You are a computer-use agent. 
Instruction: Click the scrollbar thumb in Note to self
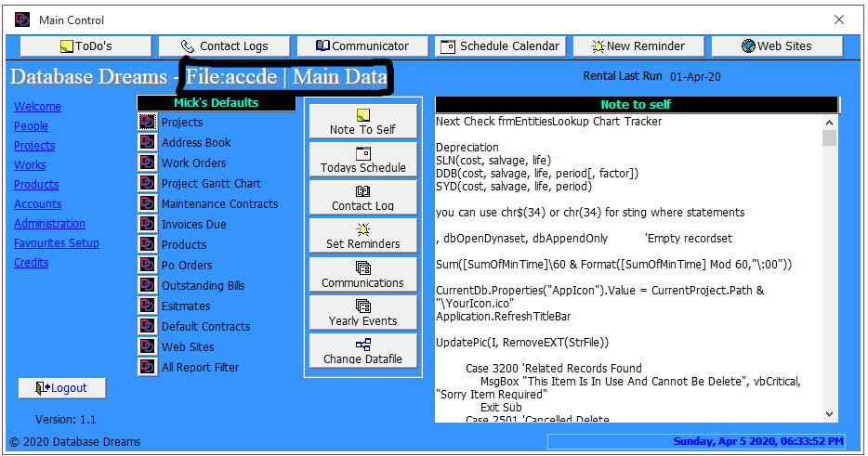(x=829, y=137)
